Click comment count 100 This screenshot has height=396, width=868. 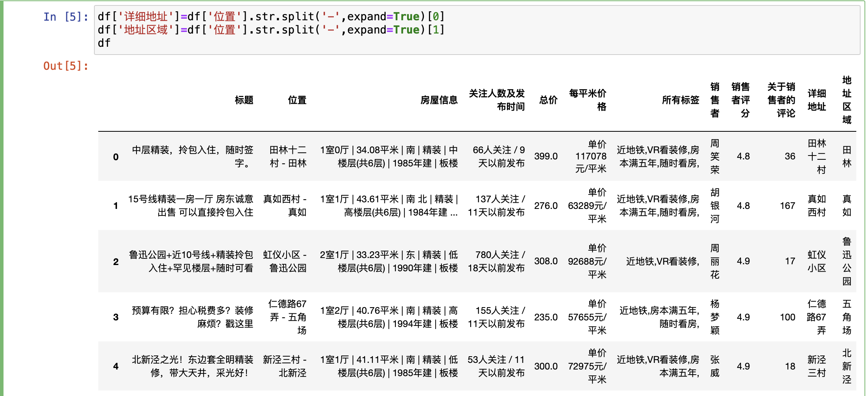(788, 317)
